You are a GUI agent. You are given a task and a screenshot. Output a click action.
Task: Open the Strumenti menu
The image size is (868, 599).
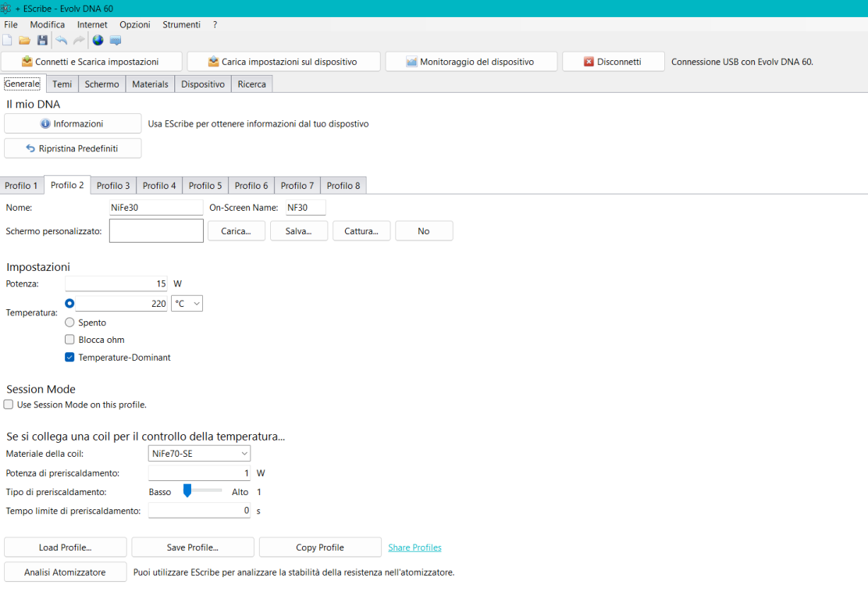(181, 24)
